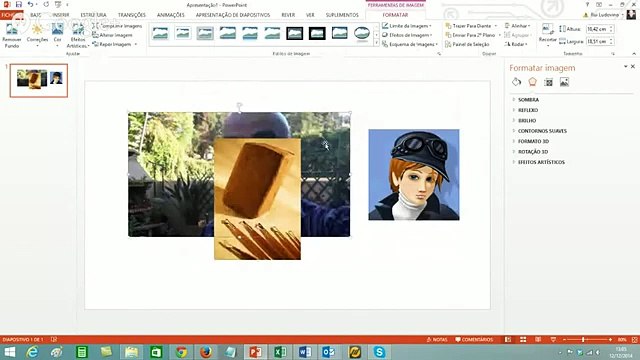Expand the CONTORNOS SUAVES section
Screen dimensions: 640x360
coord(542,131)
